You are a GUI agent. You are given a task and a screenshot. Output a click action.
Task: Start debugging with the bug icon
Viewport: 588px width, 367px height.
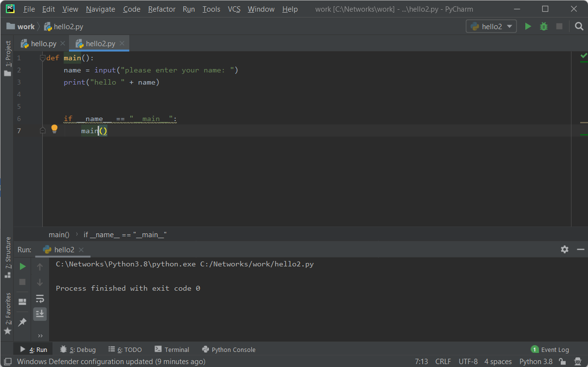[x=544, y=27]
